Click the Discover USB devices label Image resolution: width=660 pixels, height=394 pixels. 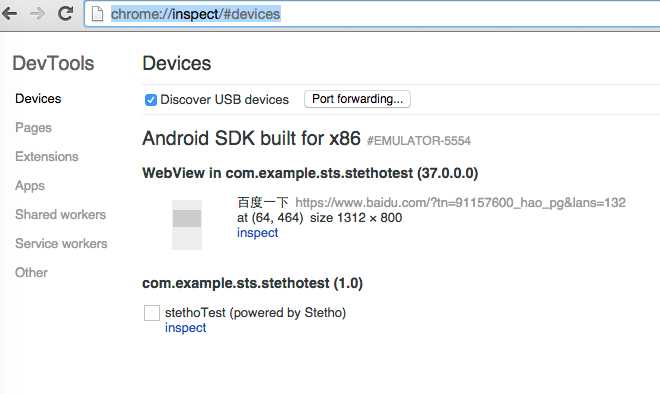[224, 100]
